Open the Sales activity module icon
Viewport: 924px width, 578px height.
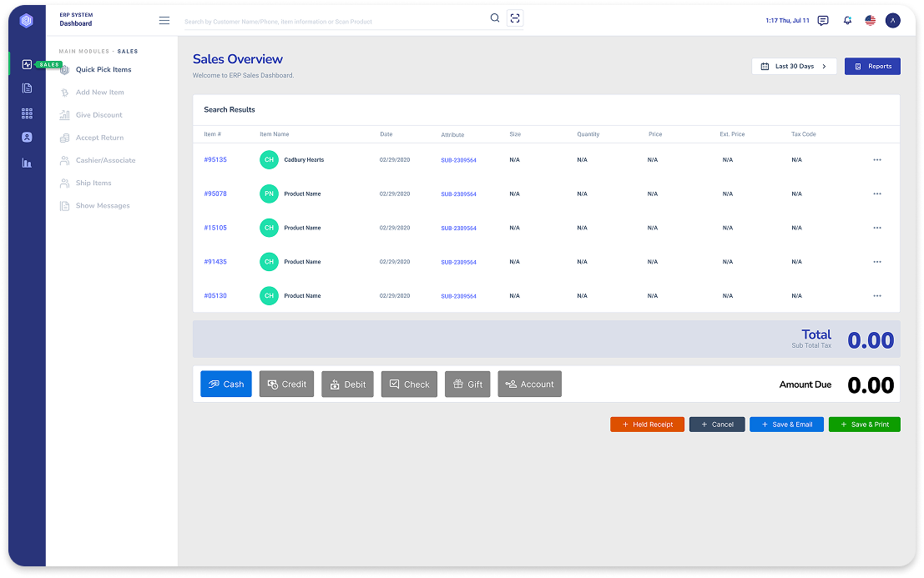pos(27,65)
